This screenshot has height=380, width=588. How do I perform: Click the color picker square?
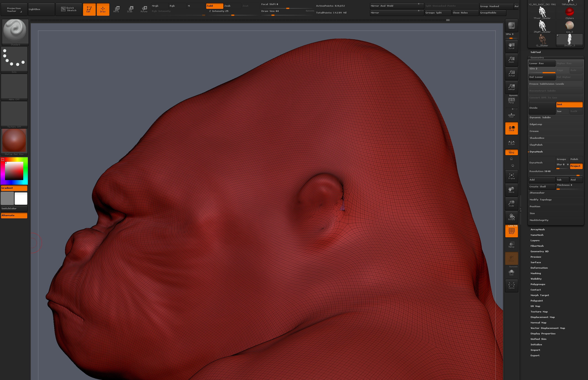14,171
